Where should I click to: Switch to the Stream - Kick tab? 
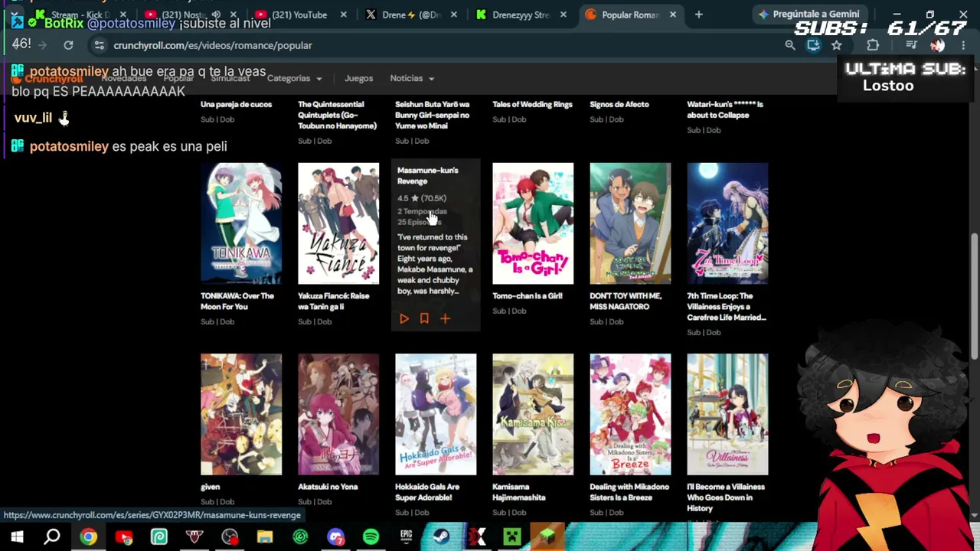click(x=80, y=15)
